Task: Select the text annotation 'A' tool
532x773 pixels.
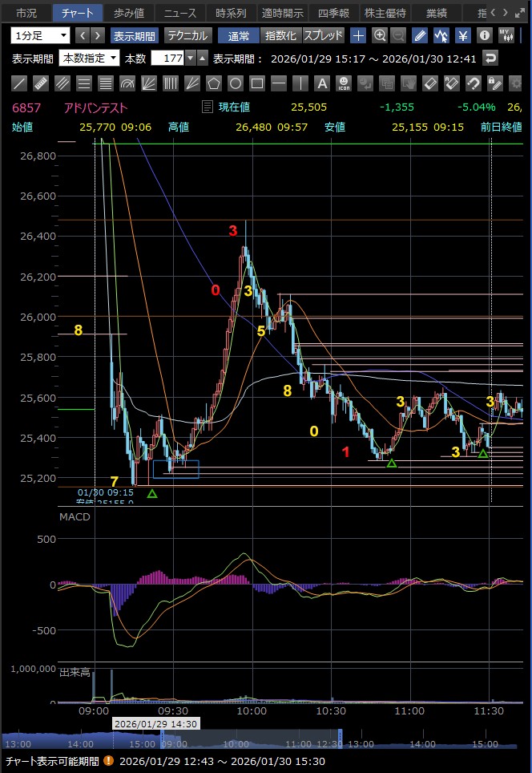Action: pos(321,83)
